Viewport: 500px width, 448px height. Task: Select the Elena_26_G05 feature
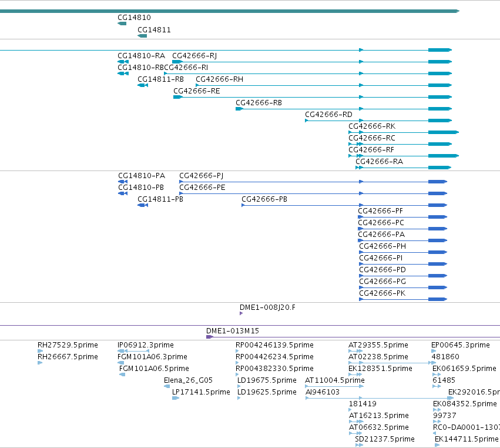[x=188, y=380]
